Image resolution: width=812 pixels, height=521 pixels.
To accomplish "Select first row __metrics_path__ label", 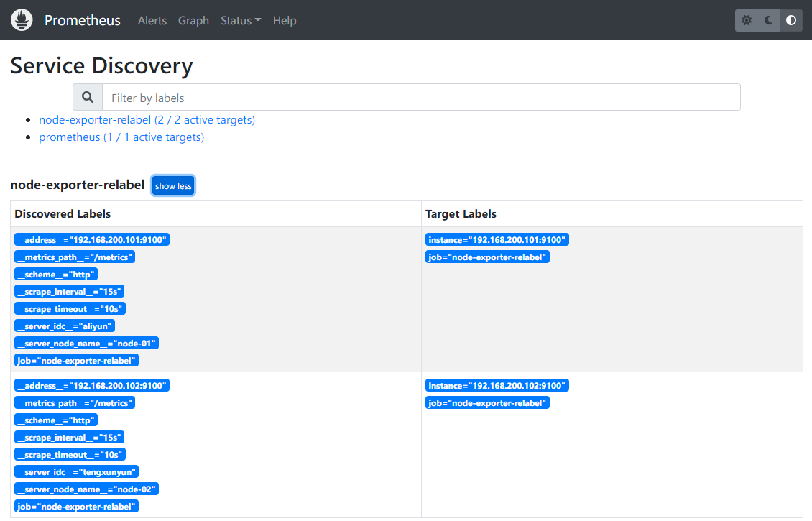I will click(x=75, y=257).
